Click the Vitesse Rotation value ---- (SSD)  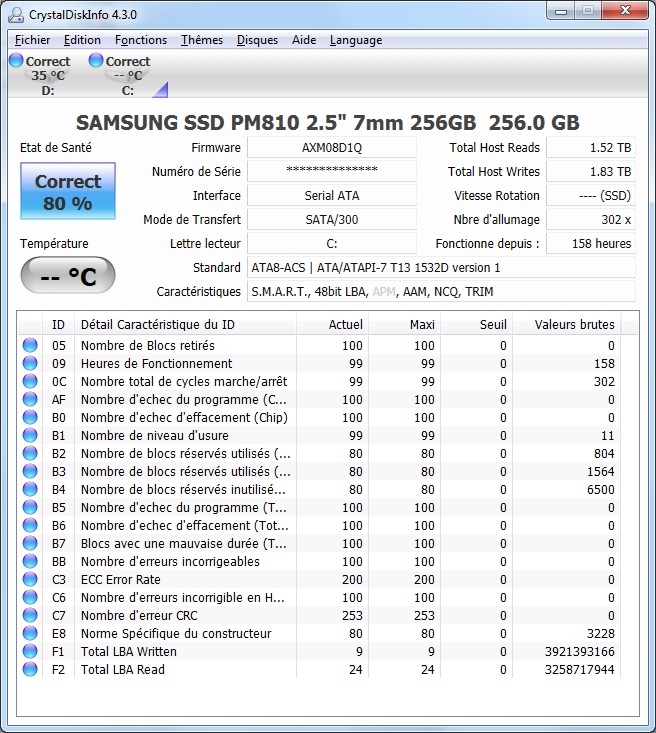click(591, 195)
